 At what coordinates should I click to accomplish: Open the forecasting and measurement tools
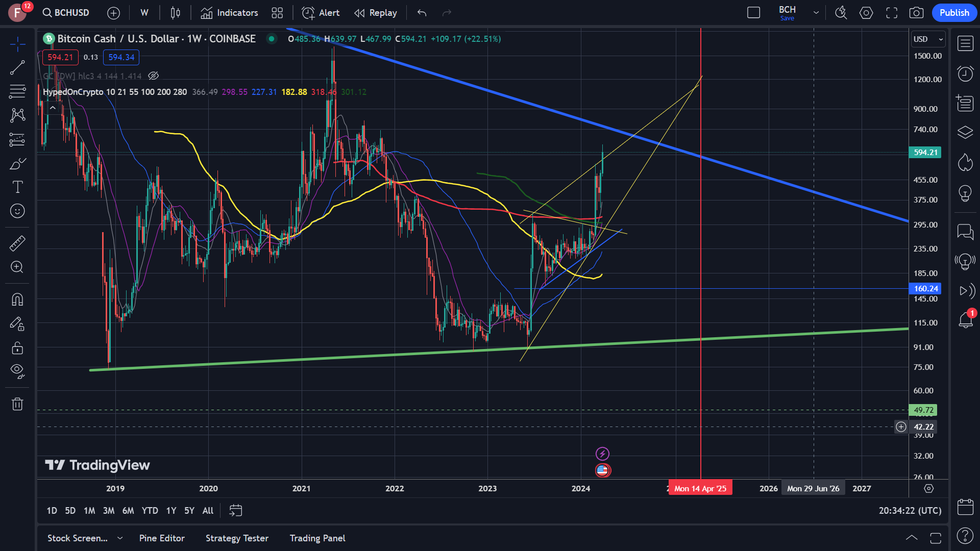(x=17, y=139)
